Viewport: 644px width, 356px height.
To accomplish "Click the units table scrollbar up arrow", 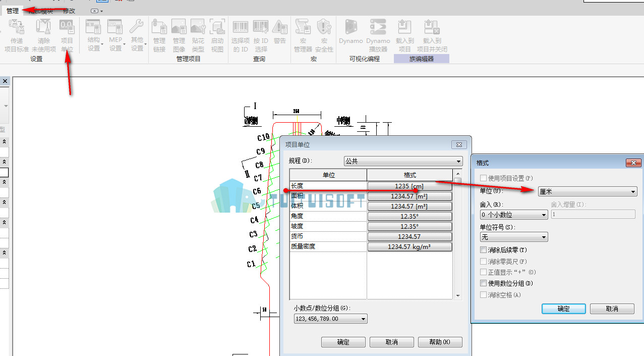I will pos(458,173).
